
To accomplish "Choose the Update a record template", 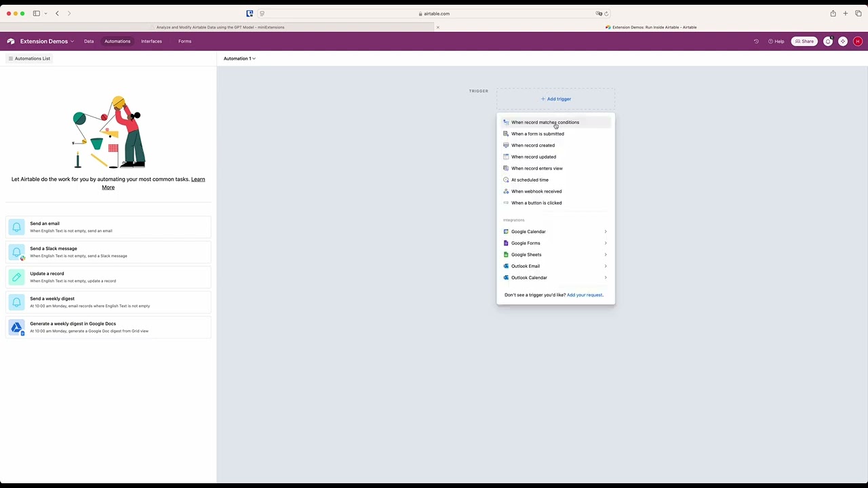I will [108, 277].
